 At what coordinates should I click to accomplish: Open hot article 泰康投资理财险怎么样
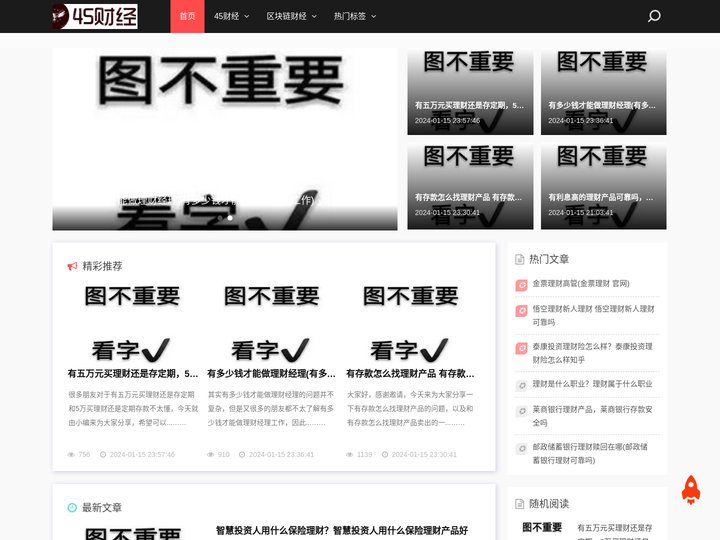coord(592,353)
